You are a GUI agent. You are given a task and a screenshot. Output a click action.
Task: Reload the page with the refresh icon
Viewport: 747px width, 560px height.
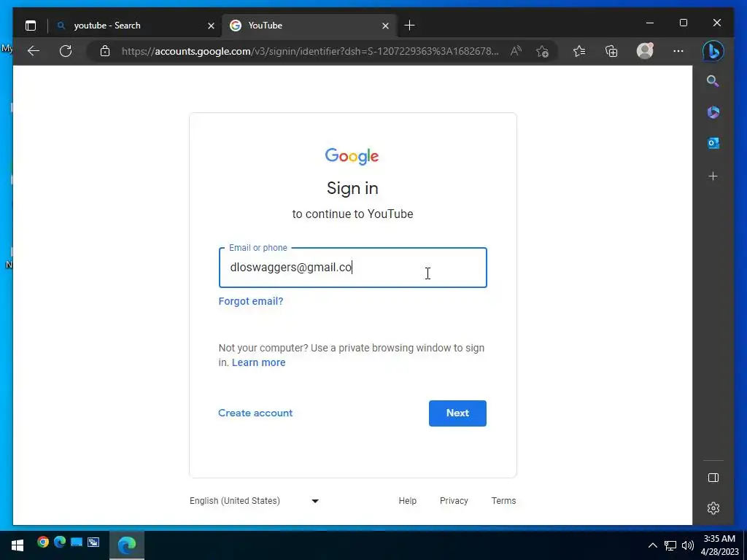click(x=66, y=51)
